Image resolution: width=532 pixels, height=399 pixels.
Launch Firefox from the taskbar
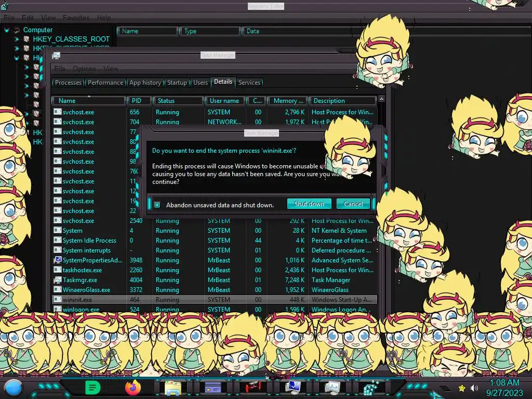(132, 388)
